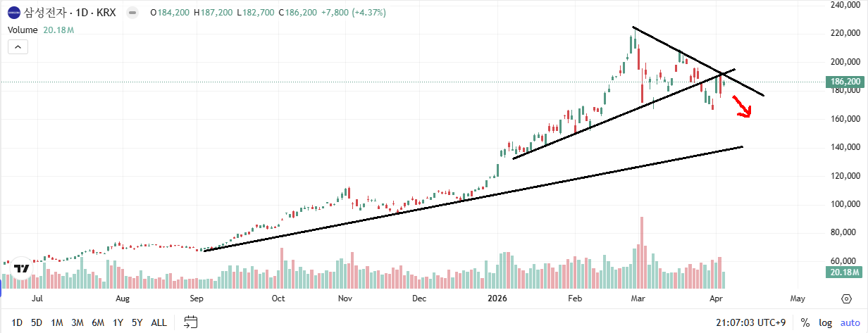Click the TradingView logo on the chart

tap(21, 268)
